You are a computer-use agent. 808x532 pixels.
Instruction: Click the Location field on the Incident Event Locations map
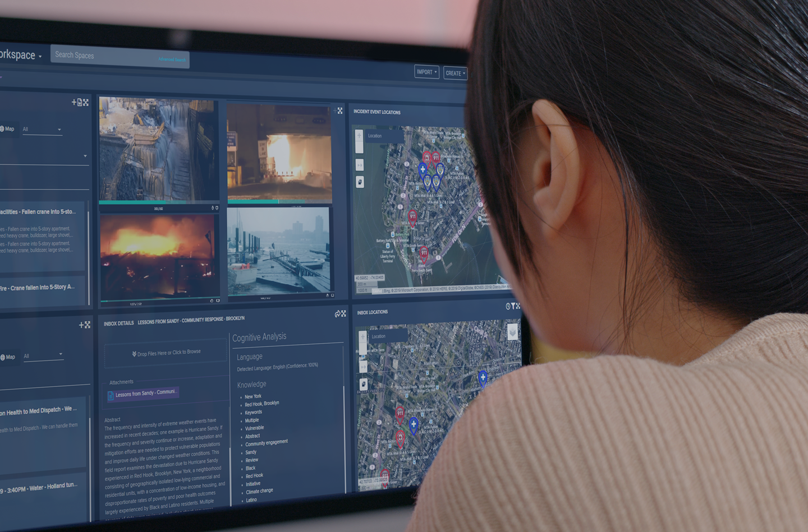tap(384, 136)
